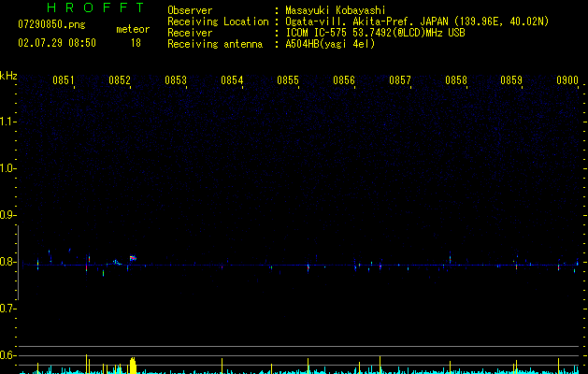Click the 0858 time axis label
This screenshot has height=374, width=588.
456,80
